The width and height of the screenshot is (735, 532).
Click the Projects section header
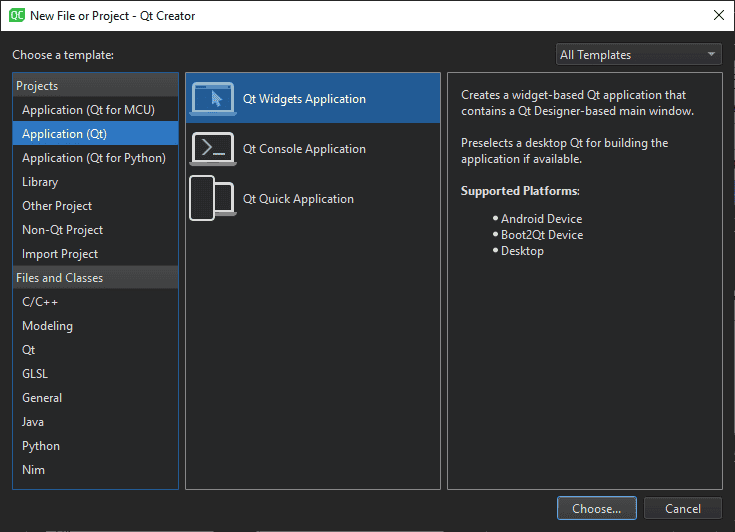tap(96, 86)
